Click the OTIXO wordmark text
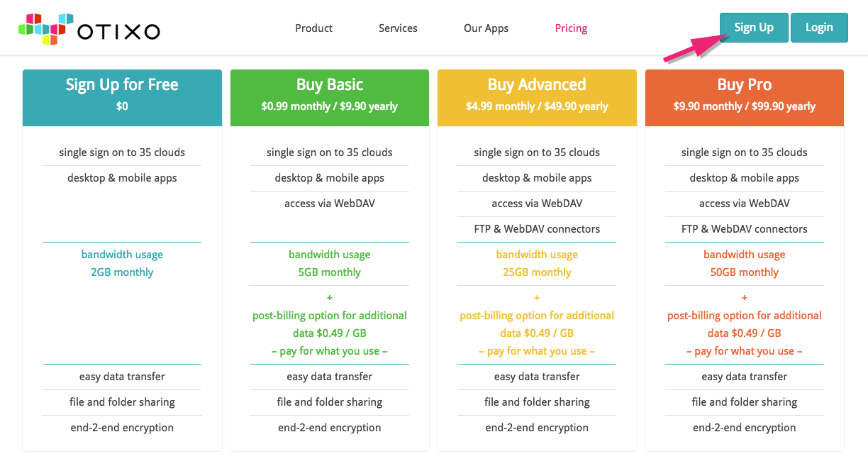Viewport: 868px width, 471px height. pyautogui.click(x=118, y=31)
